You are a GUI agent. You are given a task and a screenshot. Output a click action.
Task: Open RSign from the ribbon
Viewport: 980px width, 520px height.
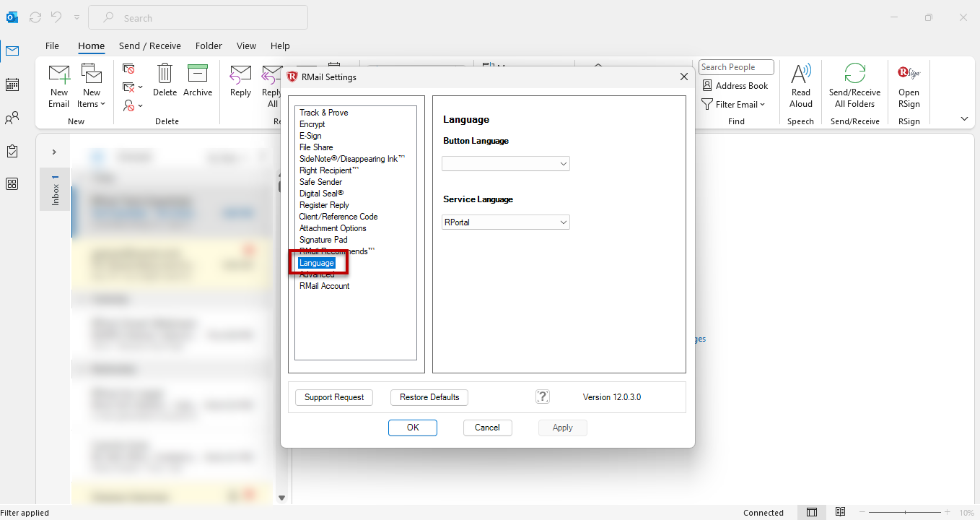tap(909, 86)
